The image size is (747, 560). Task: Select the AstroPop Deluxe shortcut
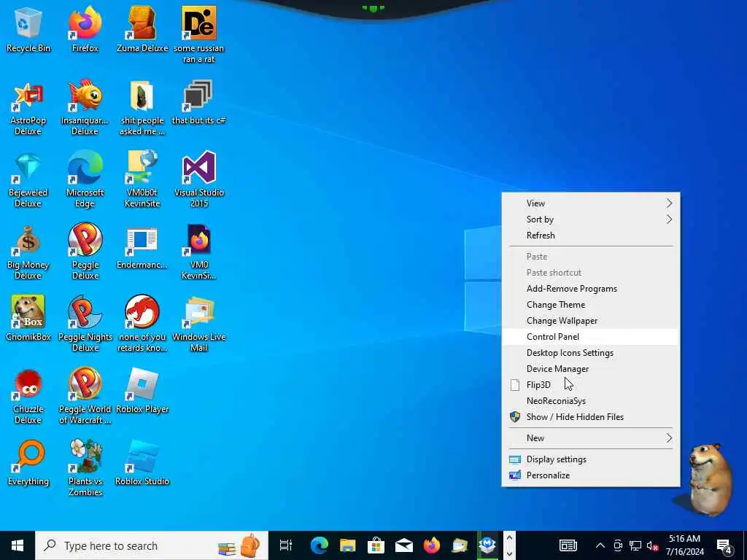tap(28, 108)
